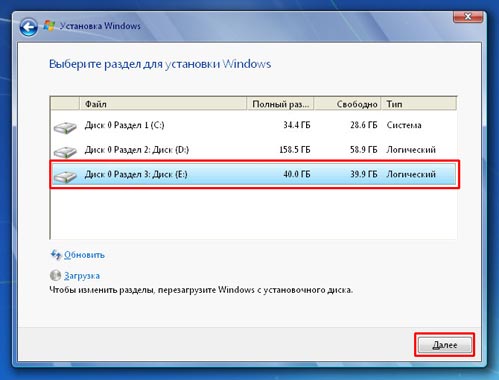This screenshot has height=380, width=499.
Task: Click the Установка Windows title text
Action: (100, 26)
